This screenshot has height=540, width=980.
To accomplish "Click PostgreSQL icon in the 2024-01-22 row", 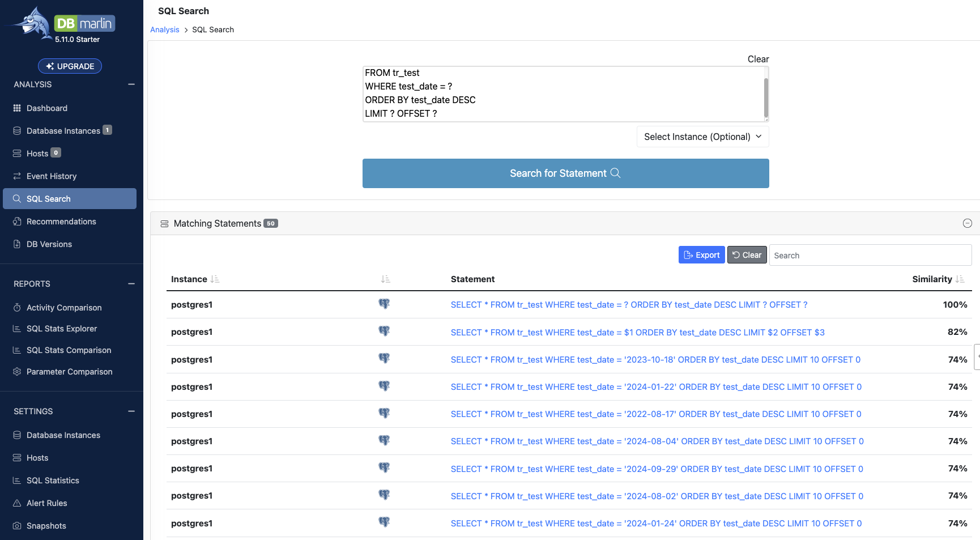I will click(384, 386).
